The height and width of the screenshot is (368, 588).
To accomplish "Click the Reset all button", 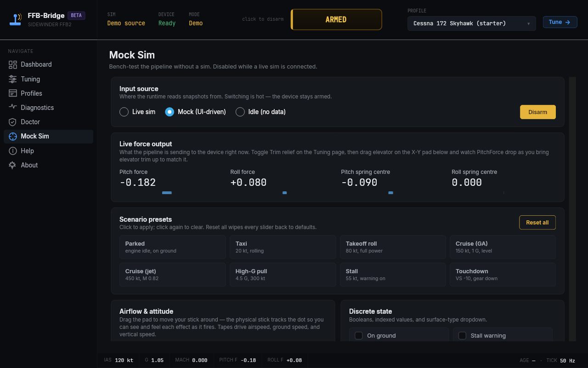I will (x=537, y=223).
